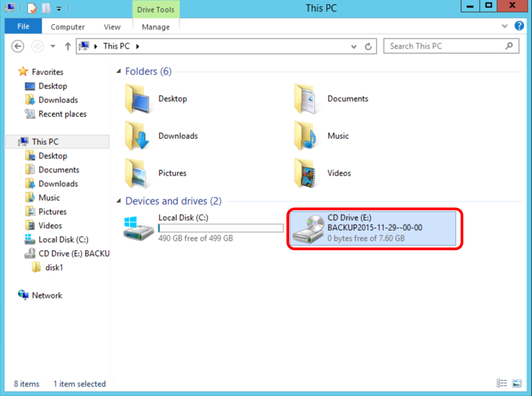532x396 pixels.
Task: Click the New folder quick access icon
Action: tap(46, 8)
